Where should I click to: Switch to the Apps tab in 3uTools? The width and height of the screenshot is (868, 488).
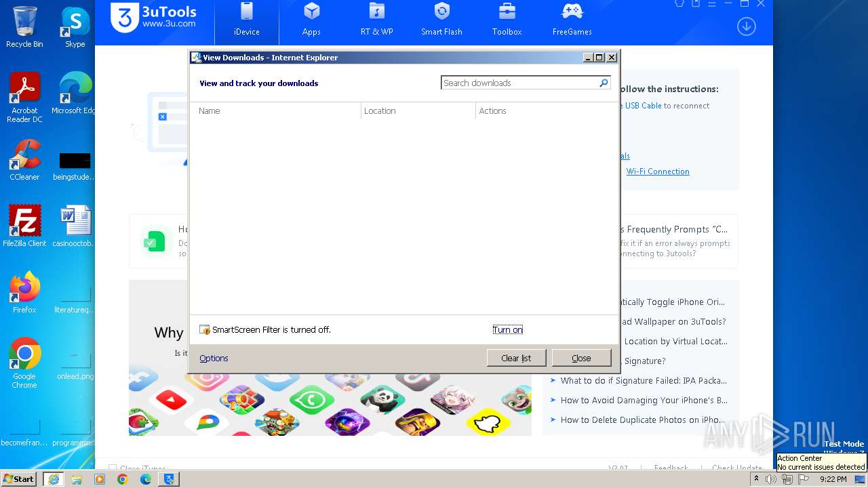pyautogui.click(x=311, y=20)
